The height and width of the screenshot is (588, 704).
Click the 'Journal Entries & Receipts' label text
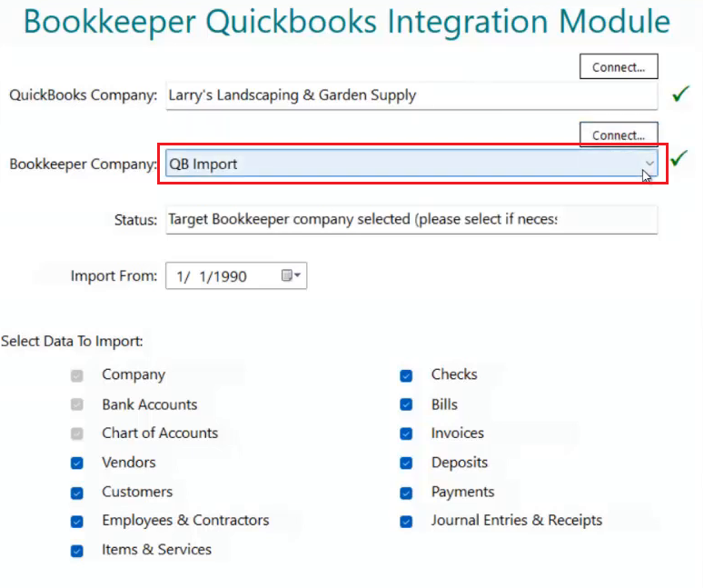(517, 520)
